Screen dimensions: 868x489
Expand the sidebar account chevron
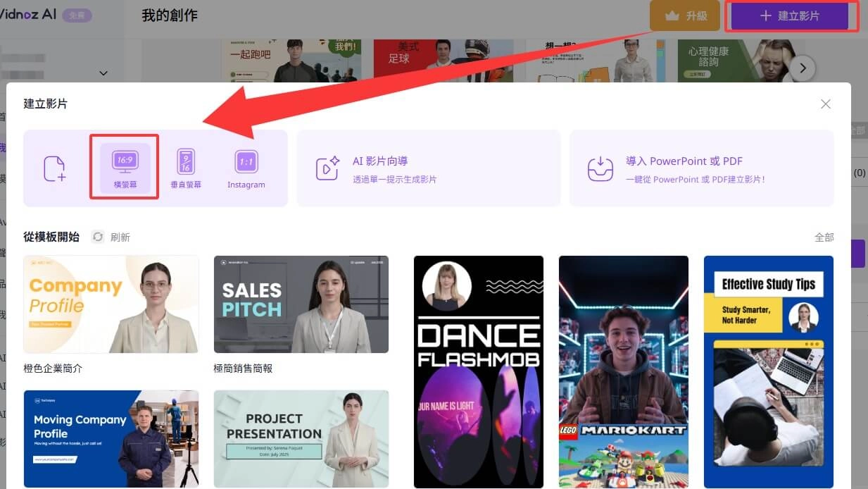(103, 73)
